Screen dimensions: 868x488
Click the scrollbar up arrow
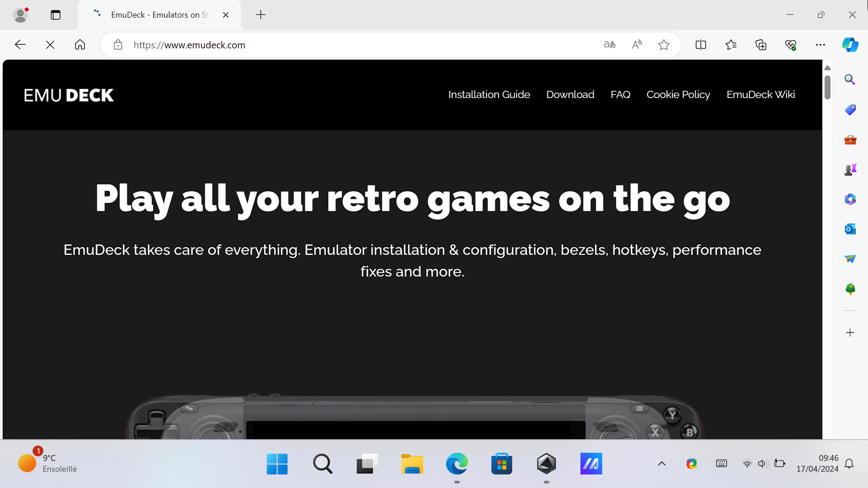click(x=827, y=68)
